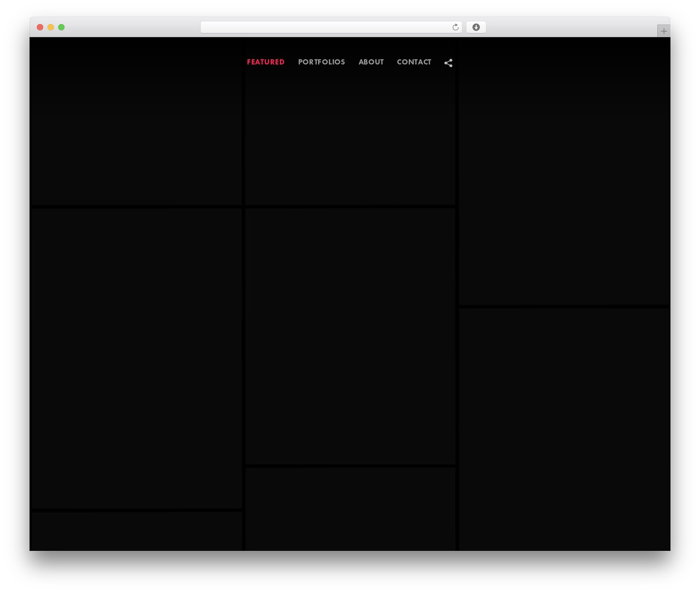Click the browser download arrow button
The width and height of the screenshot is (700, 593).
tap(476, 27)
